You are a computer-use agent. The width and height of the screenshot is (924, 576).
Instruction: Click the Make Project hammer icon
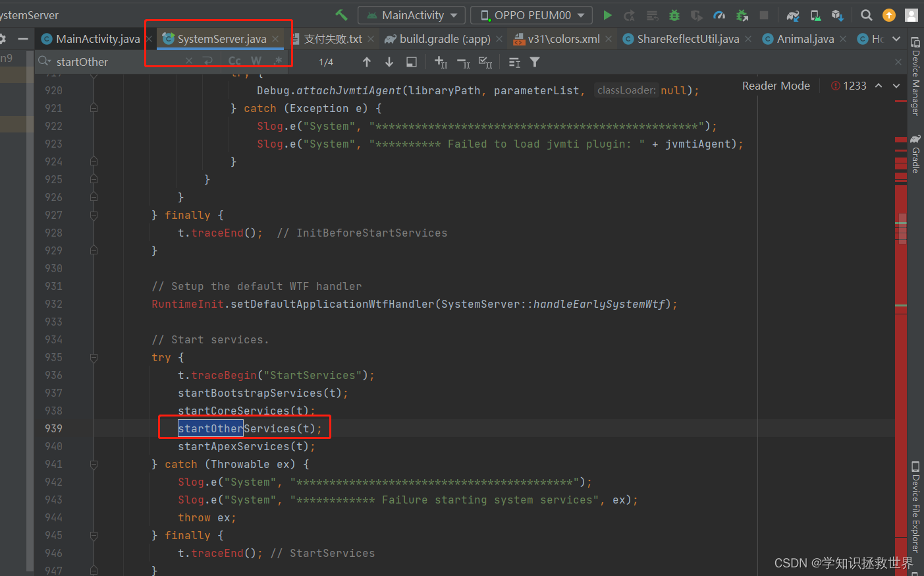point(341,14)
